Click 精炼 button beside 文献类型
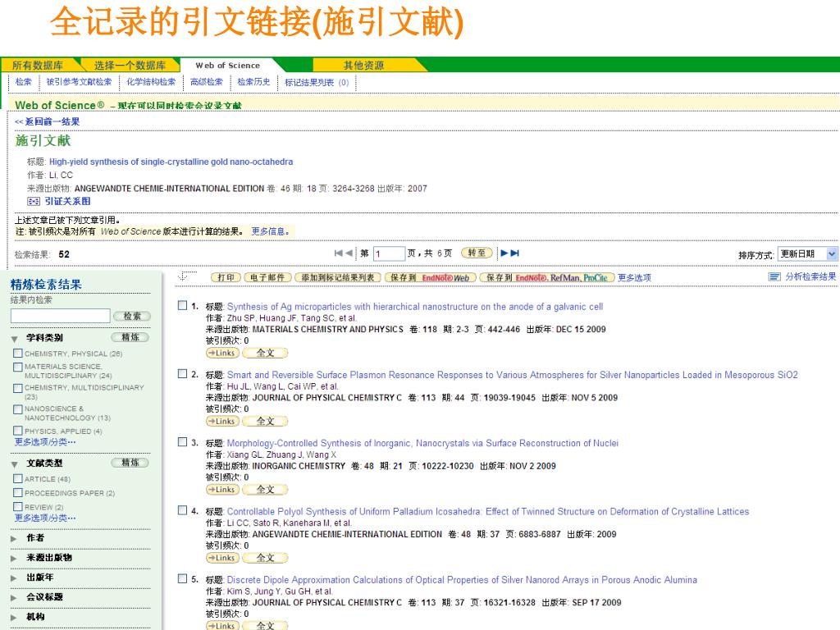 point(130,463)
